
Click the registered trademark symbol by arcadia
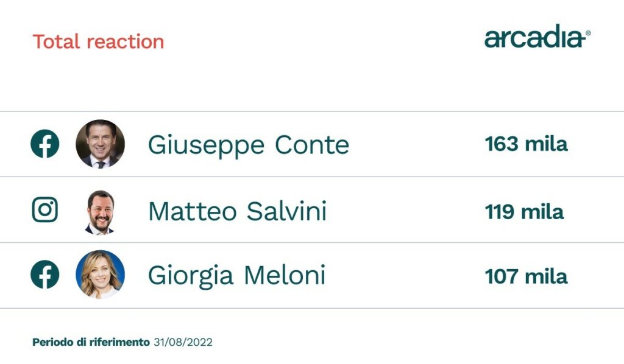pos(588,32)
